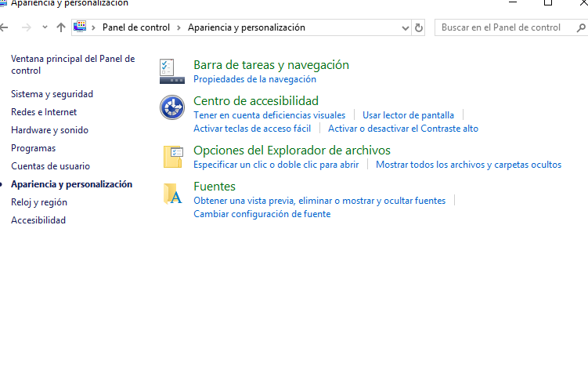Go up one level with the up arrow

61,27
